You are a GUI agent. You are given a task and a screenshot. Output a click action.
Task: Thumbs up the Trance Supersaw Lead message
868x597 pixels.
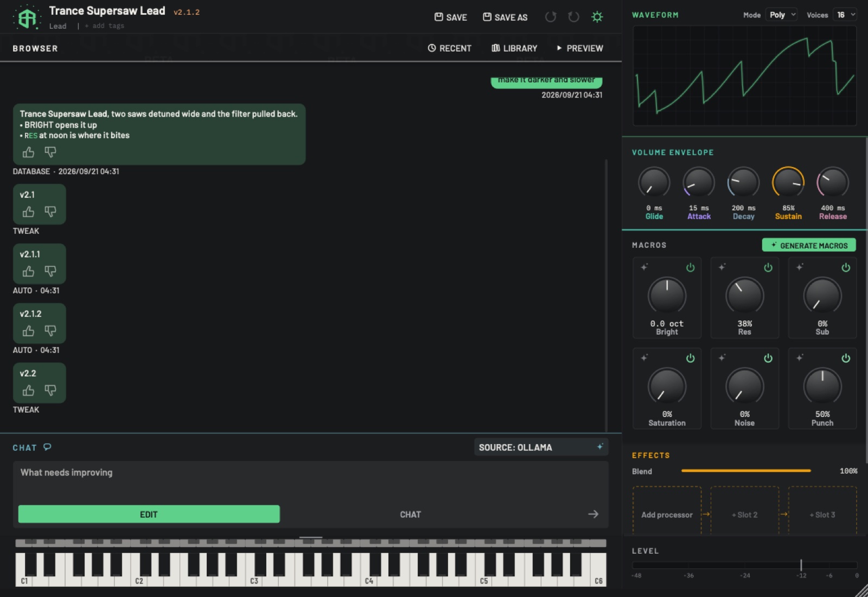pos(28,152)
